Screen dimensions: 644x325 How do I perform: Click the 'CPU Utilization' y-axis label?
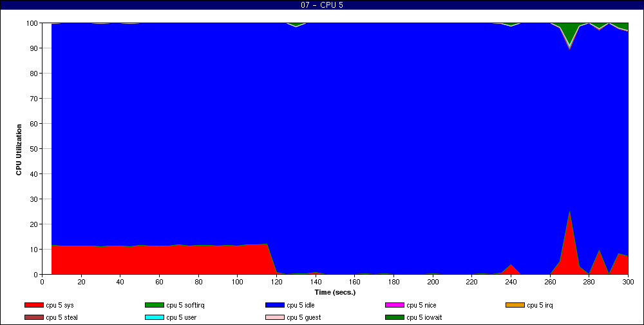(19, 150)
